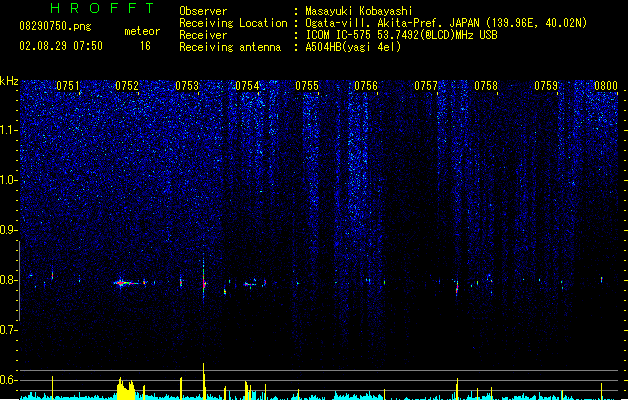Screen dimensions: 629x400
Task: Click the 0751 time marker
Action: pyautogui.click(x=67, y=86)
